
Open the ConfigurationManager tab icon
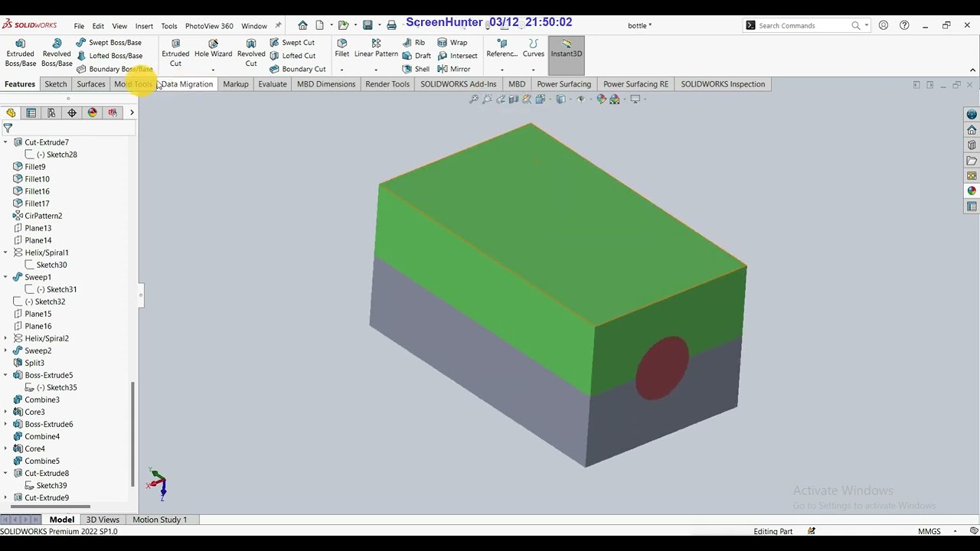[x=51, y=112]
